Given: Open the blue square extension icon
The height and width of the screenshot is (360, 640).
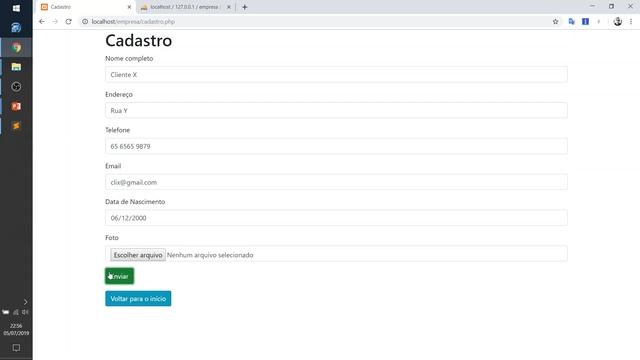Looking at the screenshot, I should [x=585, y=22].
